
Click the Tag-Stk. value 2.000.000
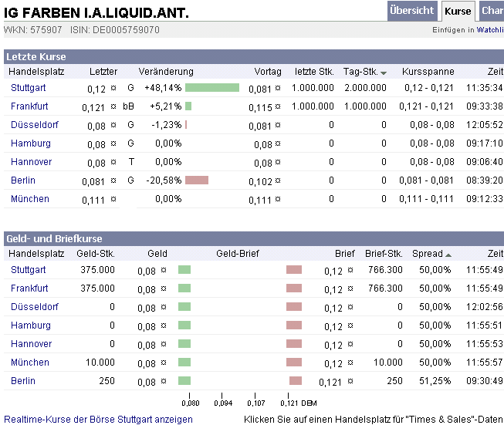[365, 88]
